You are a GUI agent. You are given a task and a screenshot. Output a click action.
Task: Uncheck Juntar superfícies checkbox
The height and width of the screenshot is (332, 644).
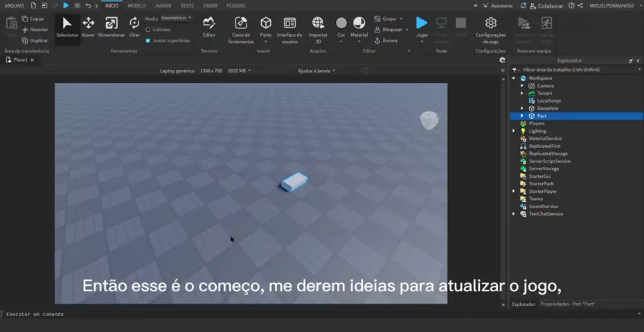pos(148,41)
